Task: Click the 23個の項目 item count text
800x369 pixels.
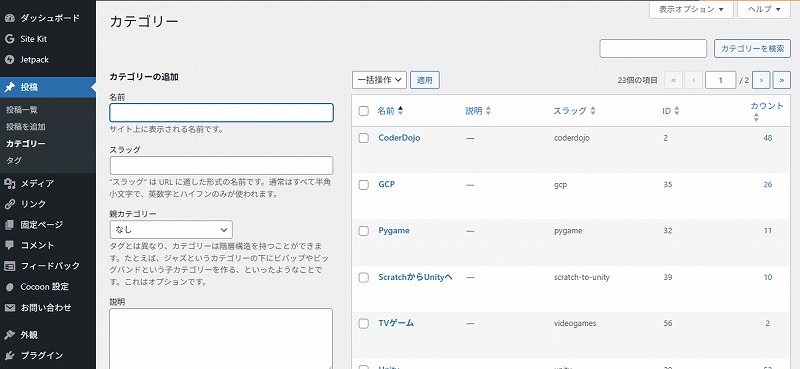Action: click(x=638, y=80)
